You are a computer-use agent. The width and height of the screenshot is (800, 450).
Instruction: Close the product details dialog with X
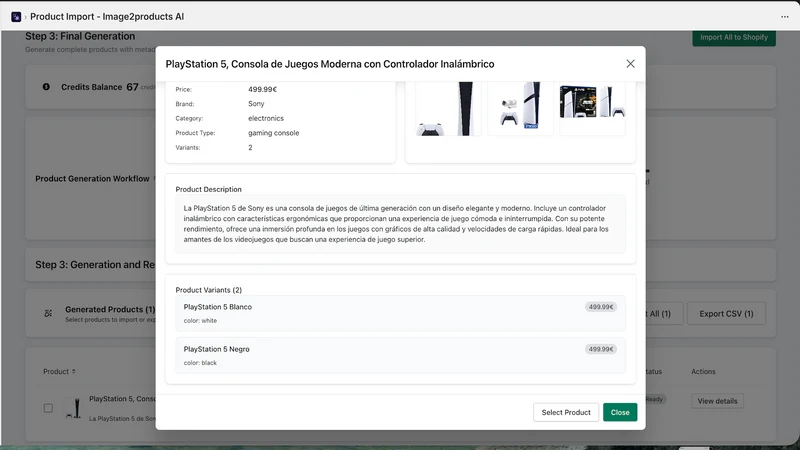pyautogui.click(x=630, y=64)
